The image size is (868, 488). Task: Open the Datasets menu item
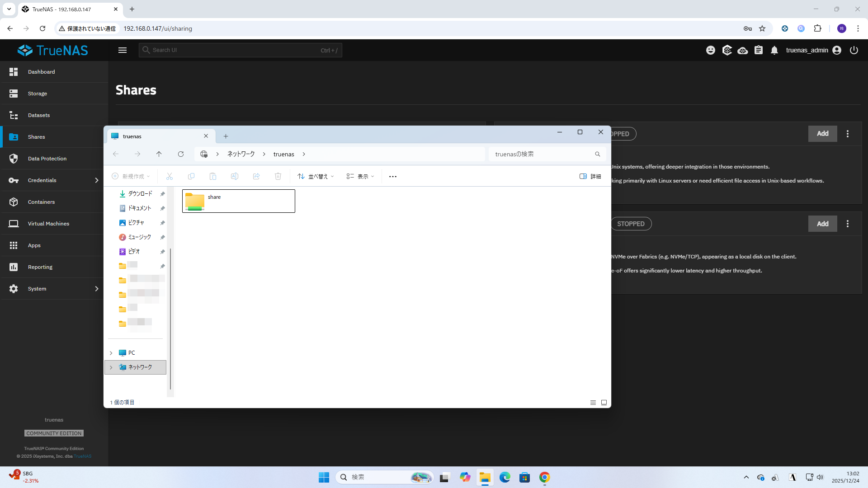39,115
